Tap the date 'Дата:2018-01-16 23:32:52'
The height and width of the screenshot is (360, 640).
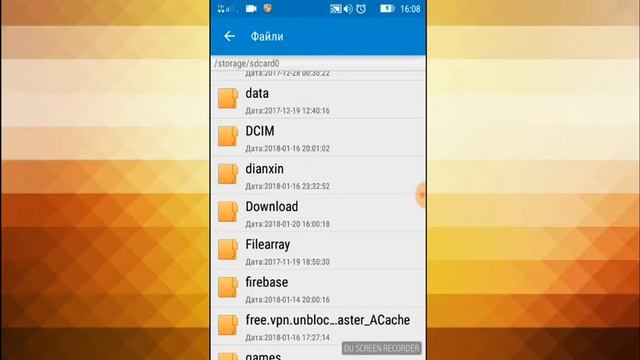point(287,186)
